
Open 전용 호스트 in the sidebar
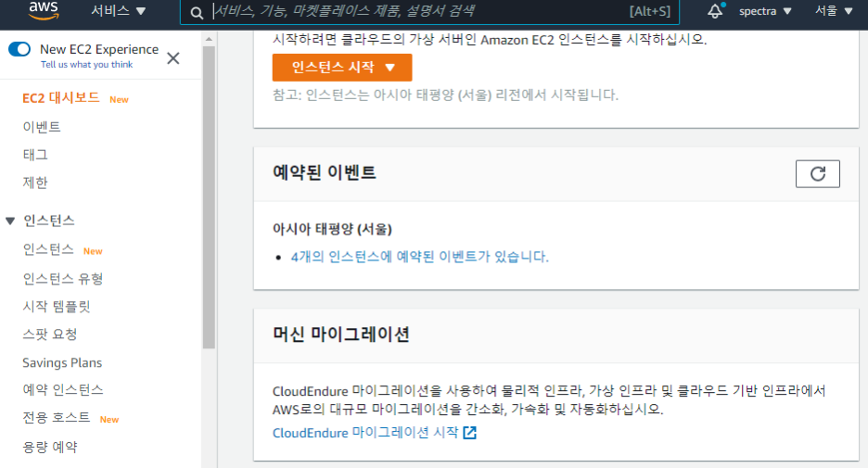(x=56, y=418)
